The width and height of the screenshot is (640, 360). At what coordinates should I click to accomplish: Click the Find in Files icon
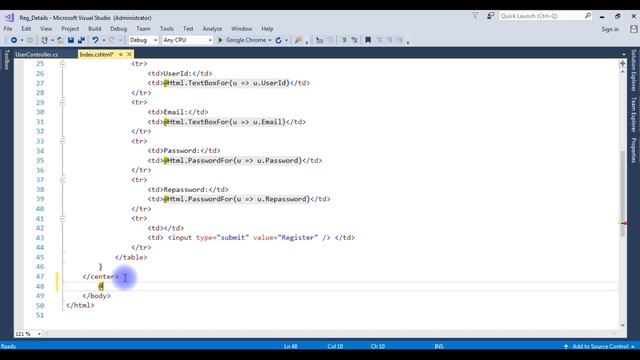(298, 40)
